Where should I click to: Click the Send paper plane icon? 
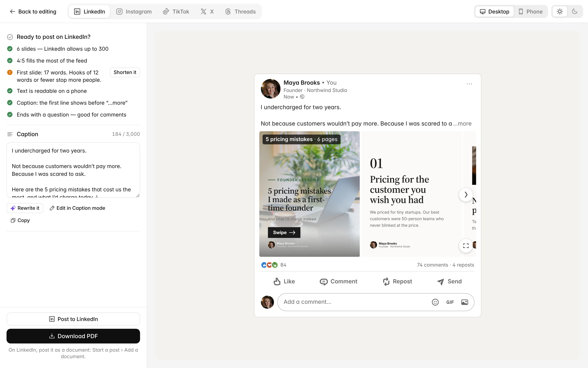click(441, 282)
